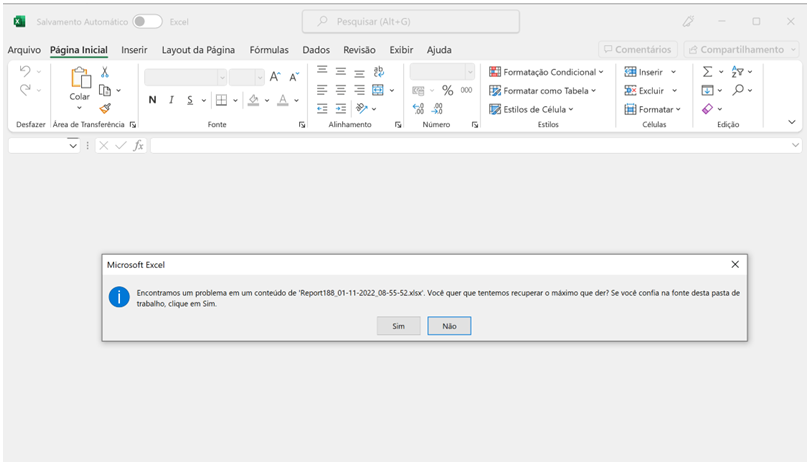Align text to the top
810x462 pixels.
pyautogui.click(x=322, y=71)
